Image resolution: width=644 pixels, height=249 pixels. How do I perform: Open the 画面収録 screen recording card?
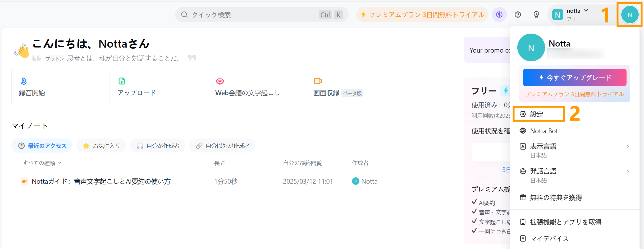coord(352,87)
